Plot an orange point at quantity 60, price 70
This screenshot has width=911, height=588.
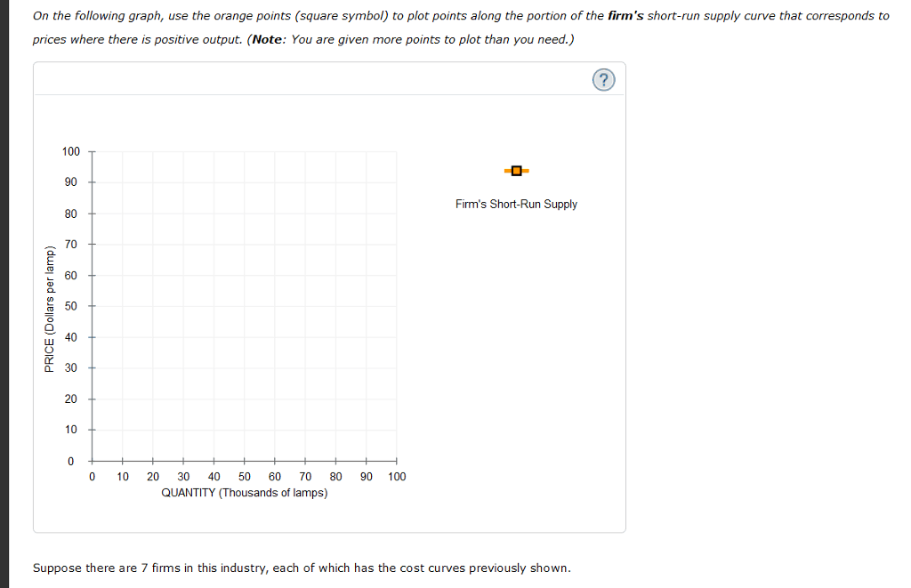coord(274,244)
